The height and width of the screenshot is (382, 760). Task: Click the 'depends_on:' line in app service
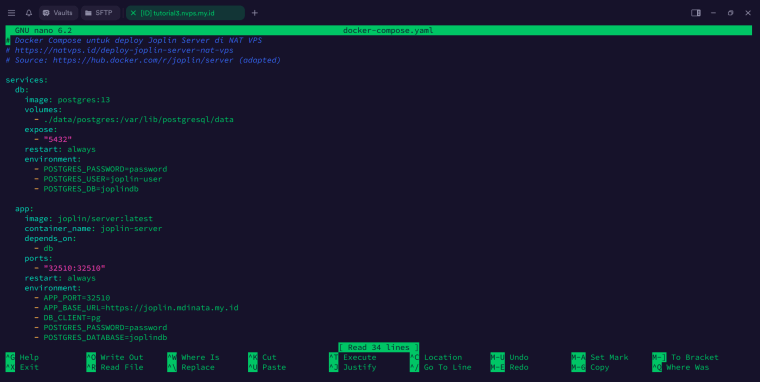(x=50, y=239)
